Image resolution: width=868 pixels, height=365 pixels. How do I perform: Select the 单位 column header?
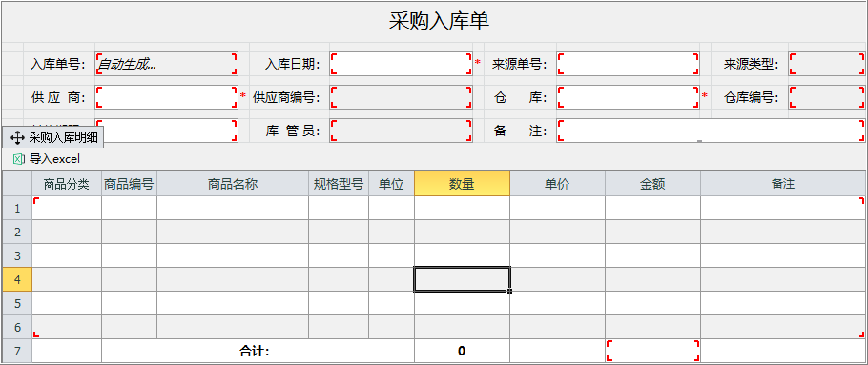click(x=391, y=184)
